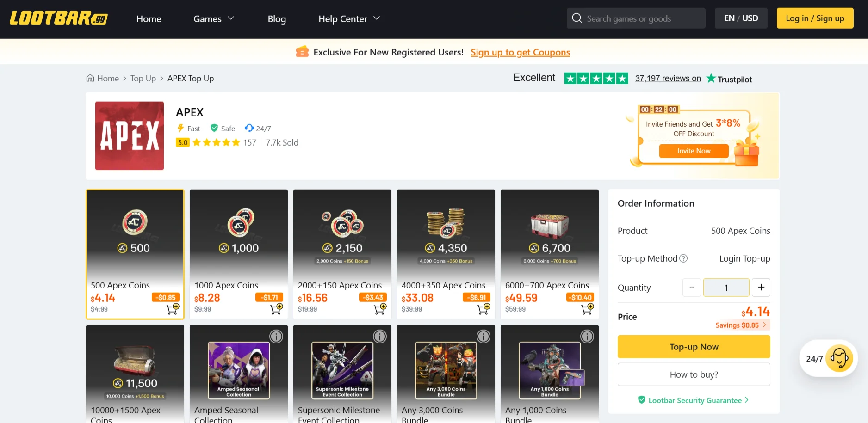
Task: Click the LOOTBAR.gg logo
Action: pos(57,18)
